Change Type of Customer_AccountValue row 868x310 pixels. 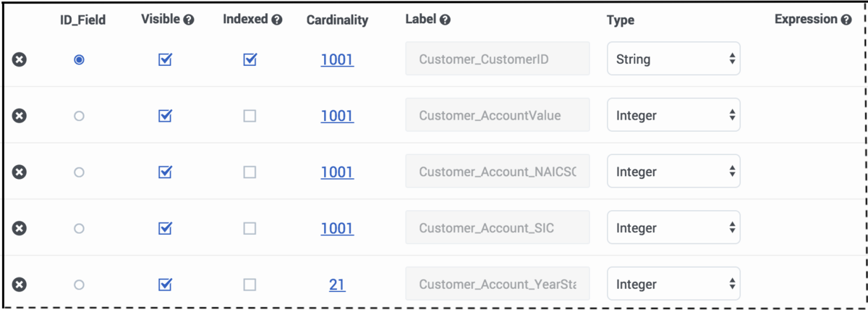pyautogui.click(x=673, y=115)
